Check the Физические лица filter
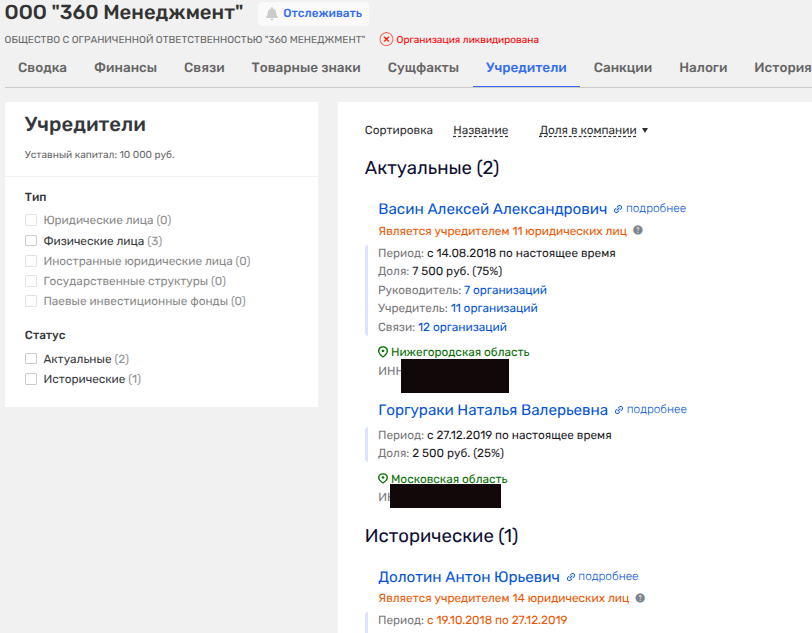The width and height of the screenshot is (812, 633). pyautogui.click(x=31, y=241)
